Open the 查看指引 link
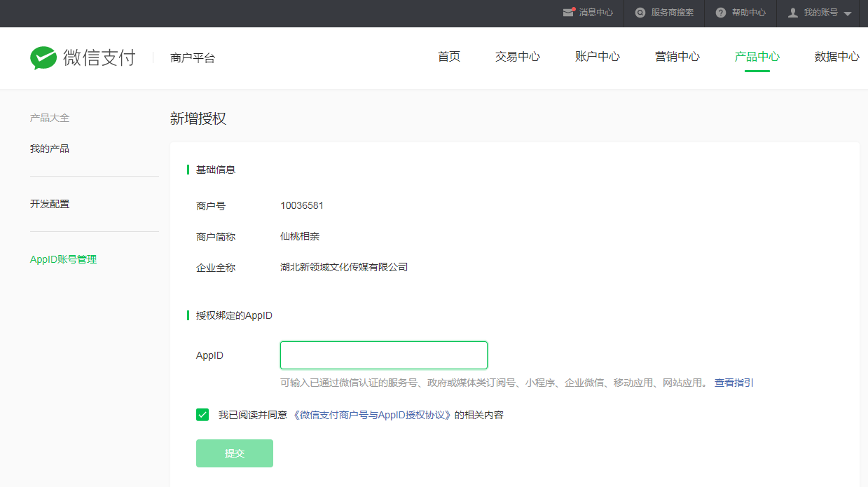The height and width of the screenshot is (487, 868). (x=734, y=383)
